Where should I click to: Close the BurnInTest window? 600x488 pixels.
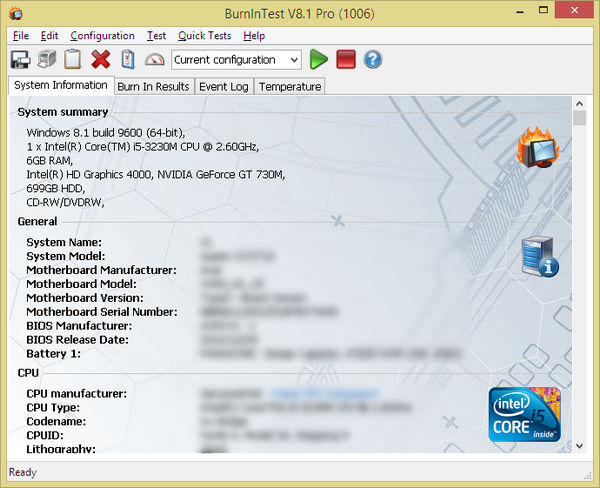(574, 10)
